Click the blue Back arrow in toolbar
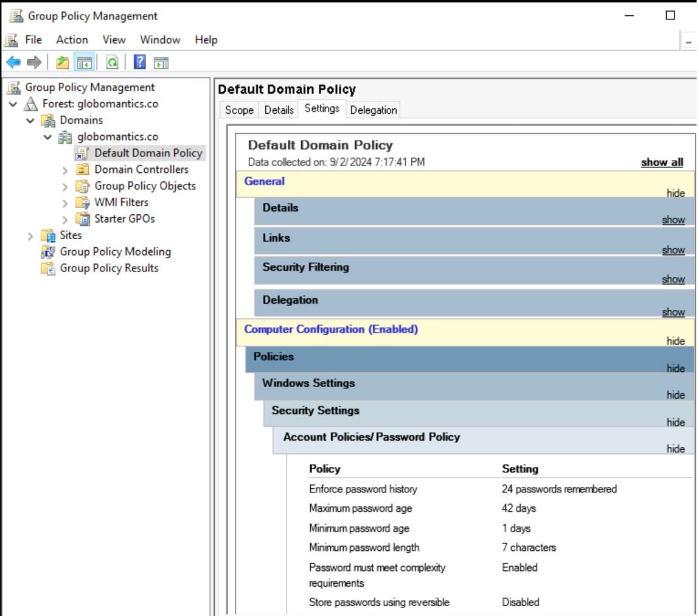Image resolution: width=699 pixels, height=616 pixels. pyautogui.click(x=13, y=62)
